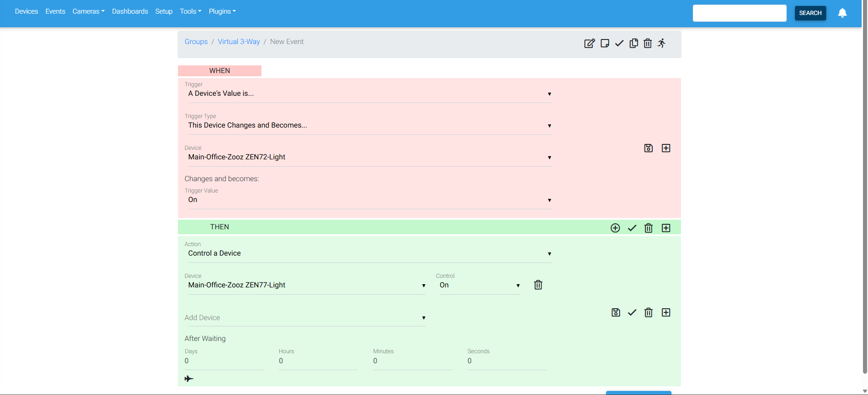Save the WHEN trigger with disk icon
Viewport: 868px width, 395px height.
[649, 148]
